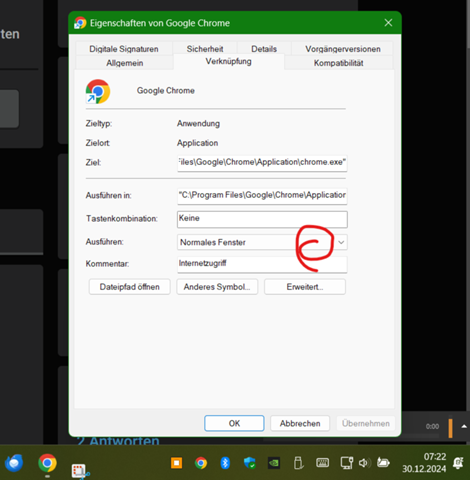Open the volume speaker tray icon
Viewport: 470px width, 480px height.
[x=364, y=463]
